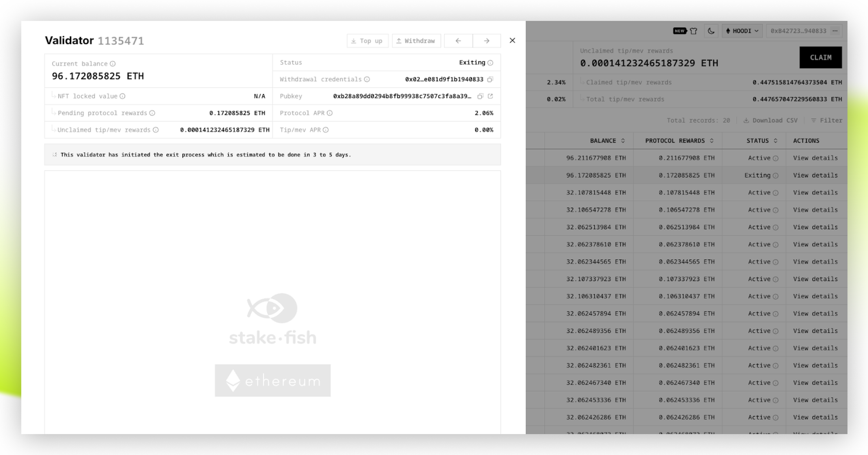Viewport: 868px width, 455px height.
Task: Click the Total records: 20 label
Action: 698,121
